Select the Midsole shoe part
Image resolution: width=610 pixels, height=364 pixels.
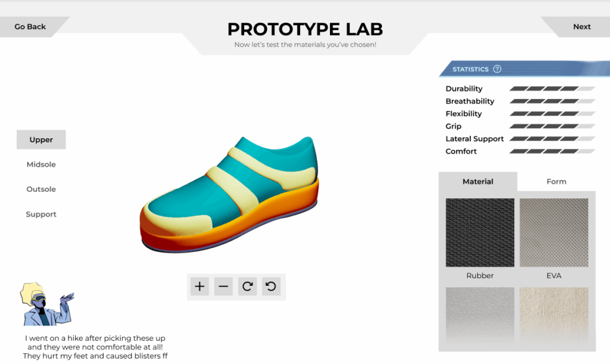[x=41, y=164]
